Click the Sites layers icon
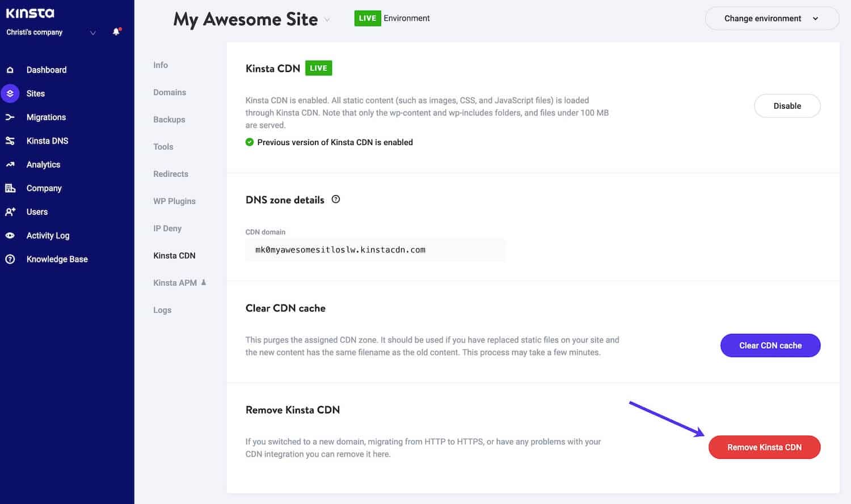851x504 pixels. pyautogui.click(x=10, y=94)
